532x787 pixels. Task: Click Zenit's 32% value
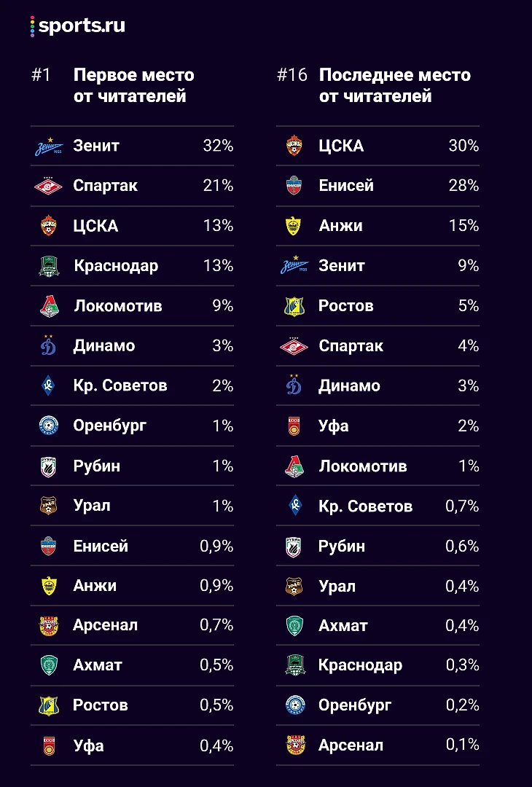click(218, 146)
